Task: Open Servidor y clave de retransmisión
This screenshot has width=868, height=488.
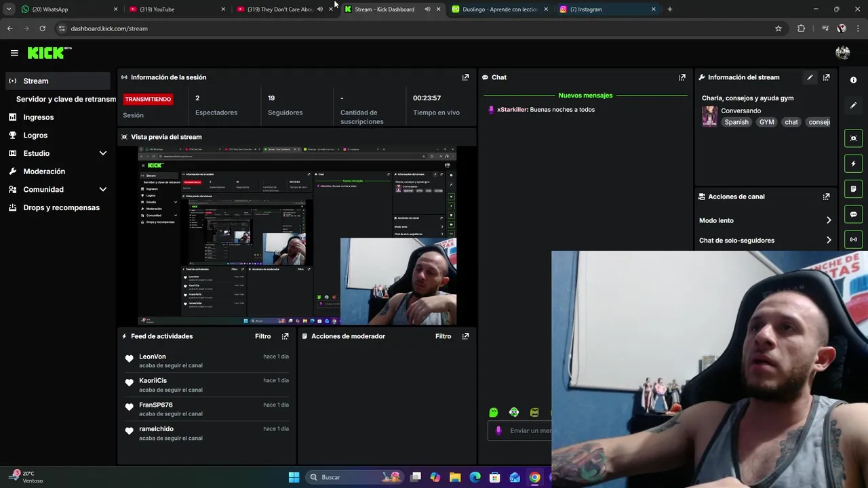Action: pos(66,99)
